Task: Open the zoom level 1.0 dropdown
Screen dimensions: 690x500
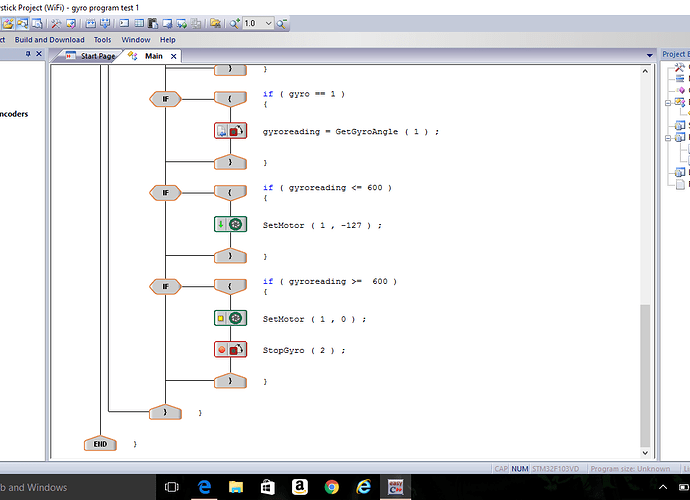Action: 268,23
